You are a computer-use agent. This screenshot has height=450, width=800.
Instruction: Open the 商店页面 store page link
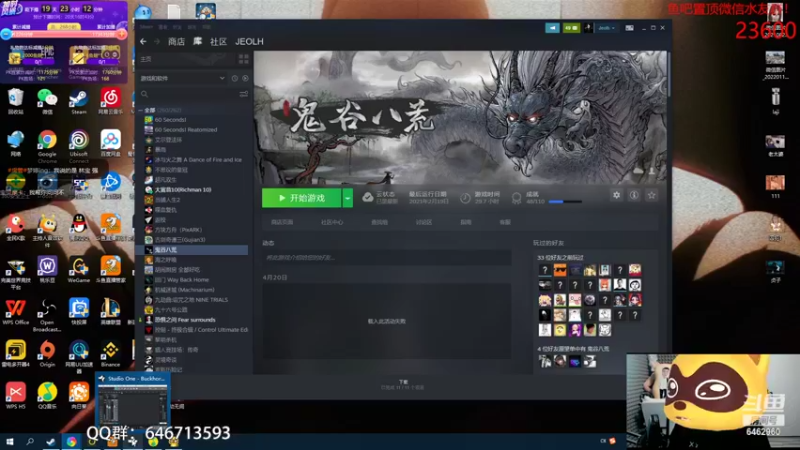coord(282,222)
